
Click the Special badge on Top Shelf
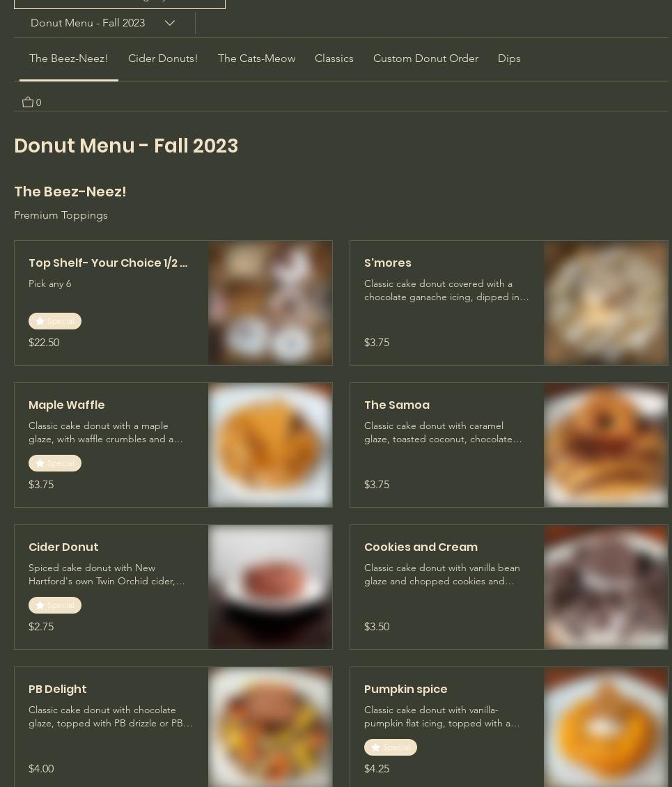click(55, 321)
